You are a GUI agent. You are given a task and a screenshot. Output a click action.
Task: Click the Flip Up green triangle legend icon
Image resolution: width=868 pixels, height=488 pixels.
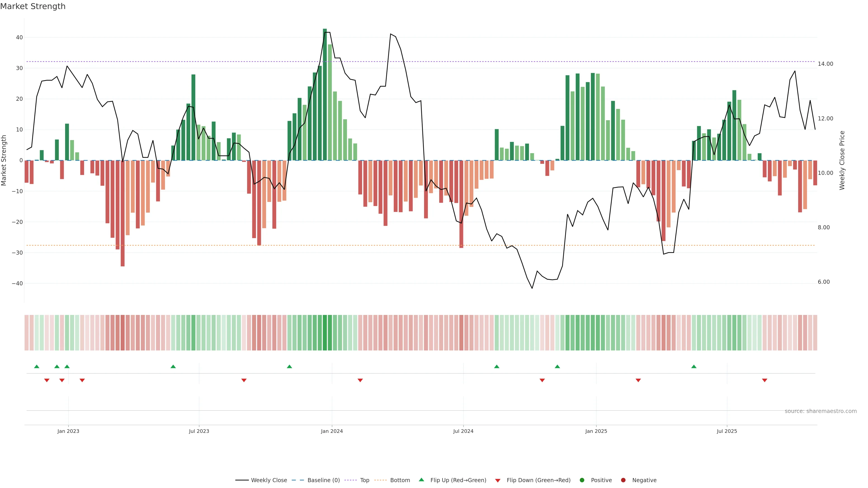point(421,480)
